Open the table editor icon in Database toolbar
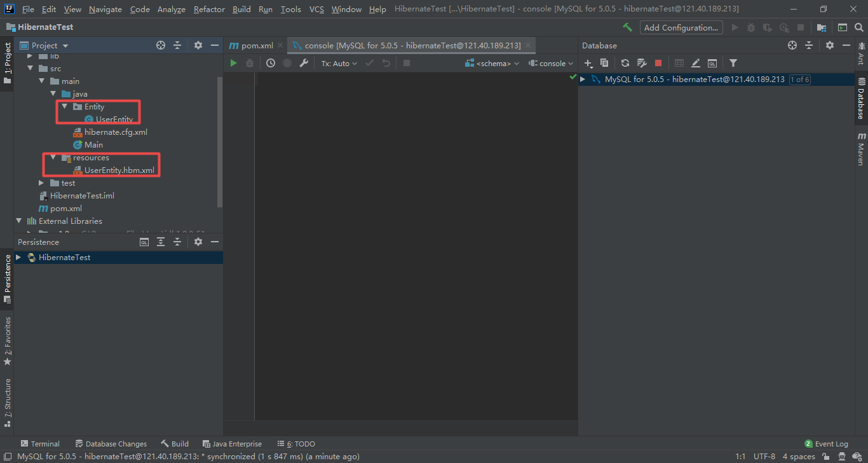 679,63
